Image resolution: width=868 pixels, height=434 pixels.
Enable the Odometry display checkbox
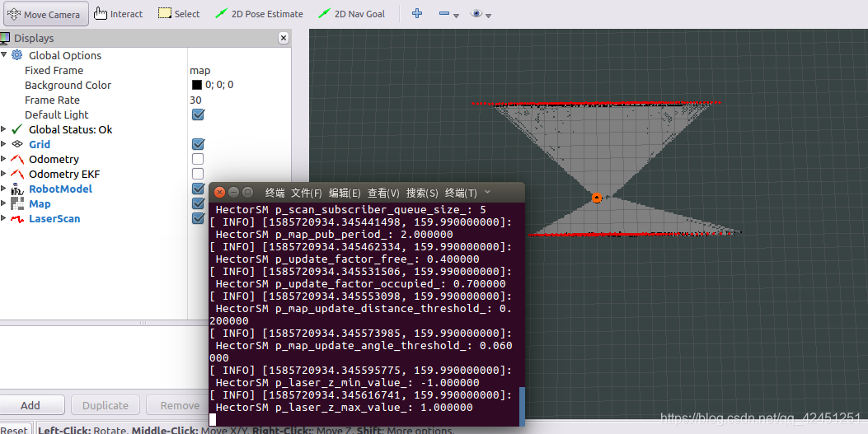198,159
